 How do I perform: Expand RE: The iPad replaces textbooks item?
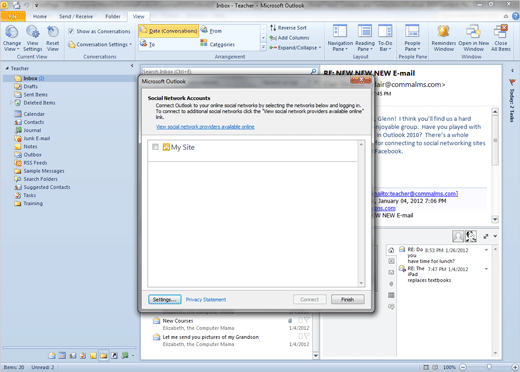[x=486, y=269]
